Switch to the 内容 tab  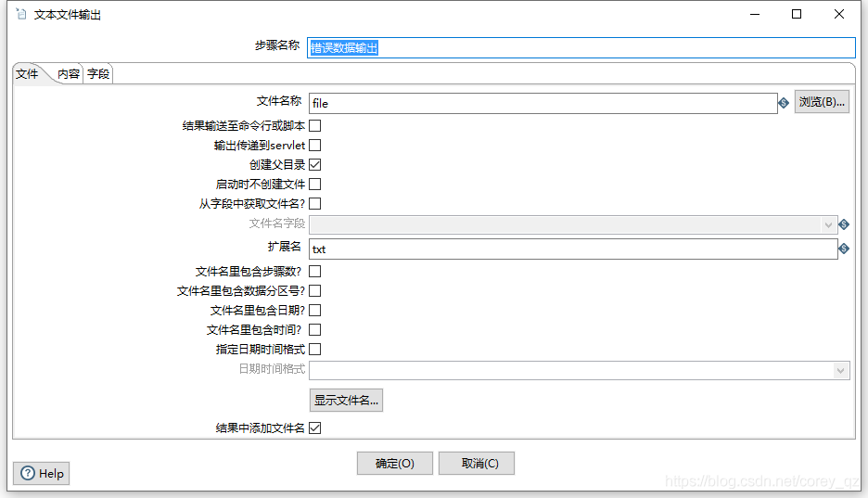pyautogui.click(x=69, y=74)
